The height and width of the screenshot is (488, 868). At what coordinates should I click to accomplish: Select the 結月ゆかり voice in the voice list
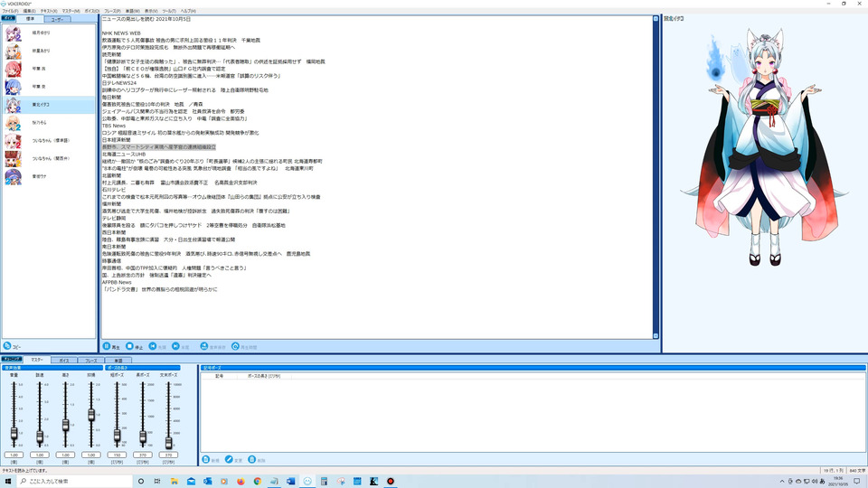coord(49,33)
